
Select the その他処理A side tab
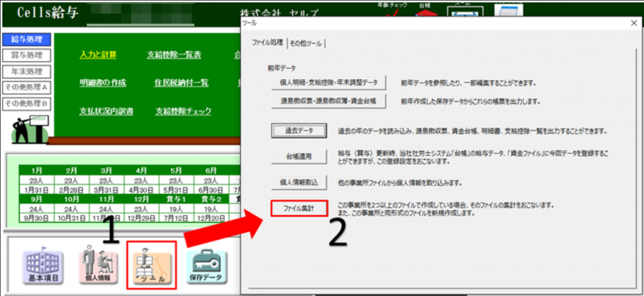[x=26, y=87]
